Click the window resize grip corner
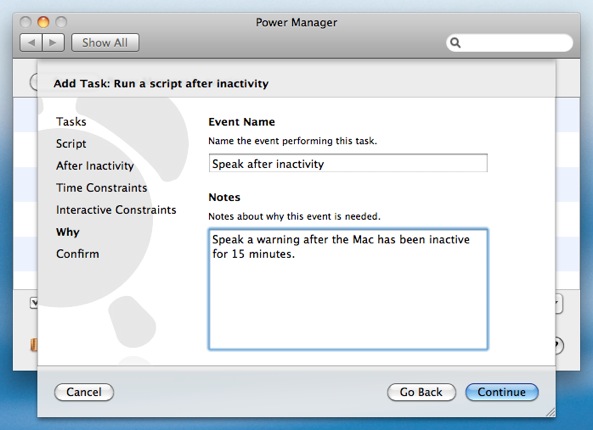This screenshot has width=593, height=430. (550, 411)
